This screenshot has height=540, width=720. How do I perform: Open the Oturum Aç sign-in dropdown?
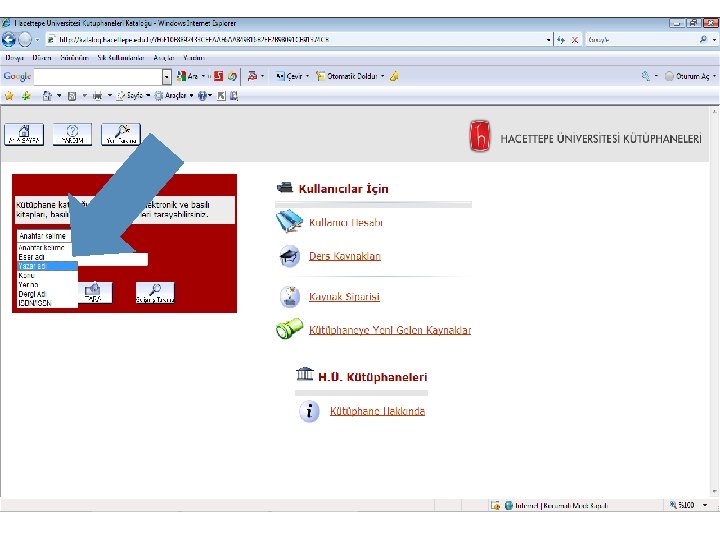[691, 76]
